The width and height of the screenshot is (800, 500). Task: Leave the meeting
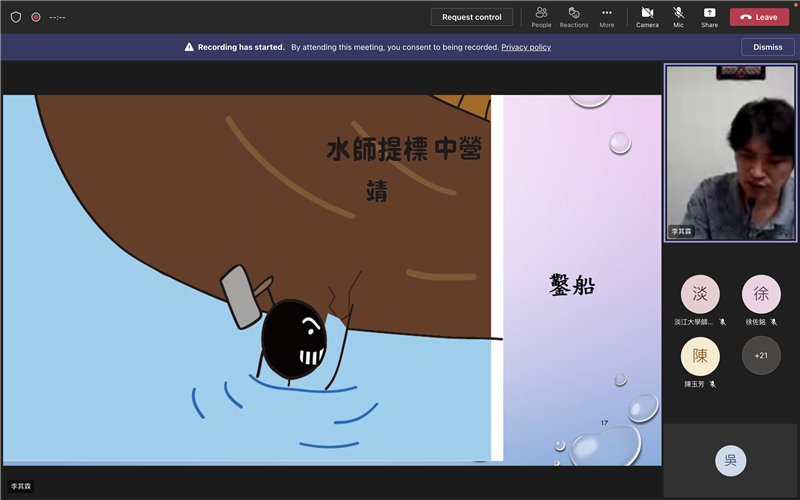[x=759, y=17]
